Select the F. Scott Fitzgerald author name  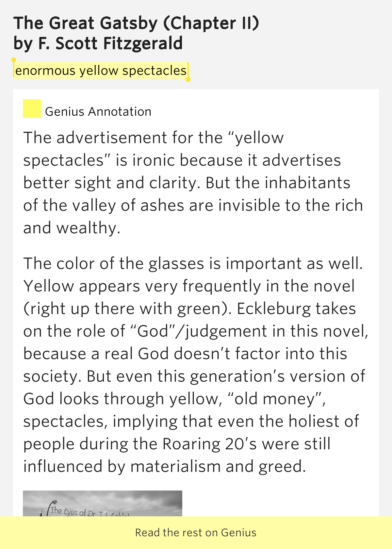[110, 43]
